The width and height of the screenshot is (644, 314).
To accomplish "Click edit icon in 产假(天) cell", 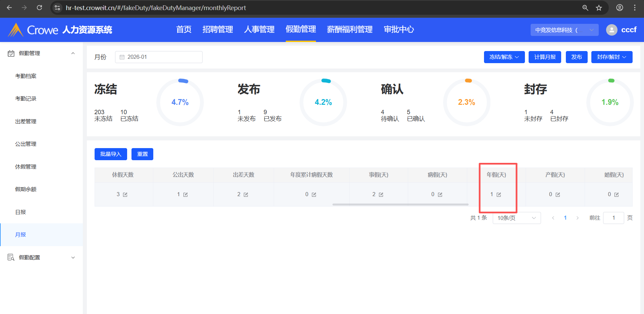I will (x=558, y=195).
